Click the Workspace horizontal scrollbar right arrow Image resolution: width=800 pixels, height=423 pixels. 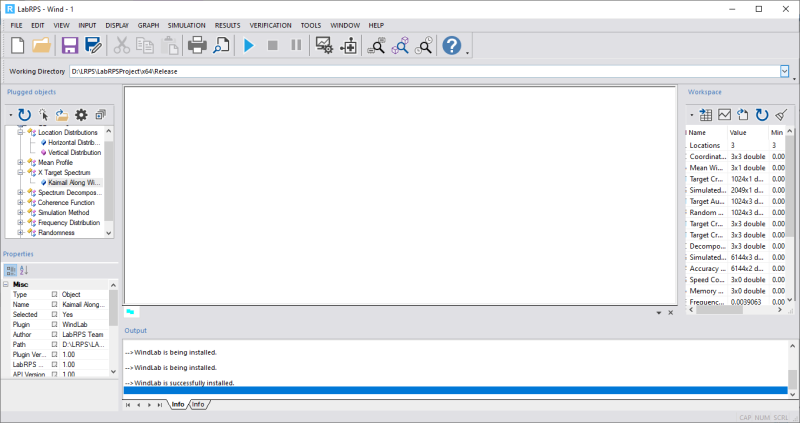coord(780,310)
